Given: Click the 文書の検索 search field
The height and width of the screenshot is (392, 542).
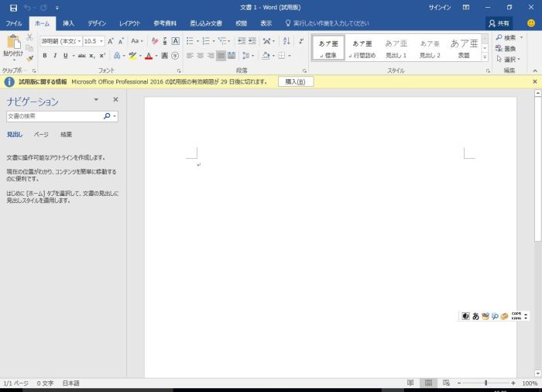Looking at the screenshot, I should click(54, 116).
